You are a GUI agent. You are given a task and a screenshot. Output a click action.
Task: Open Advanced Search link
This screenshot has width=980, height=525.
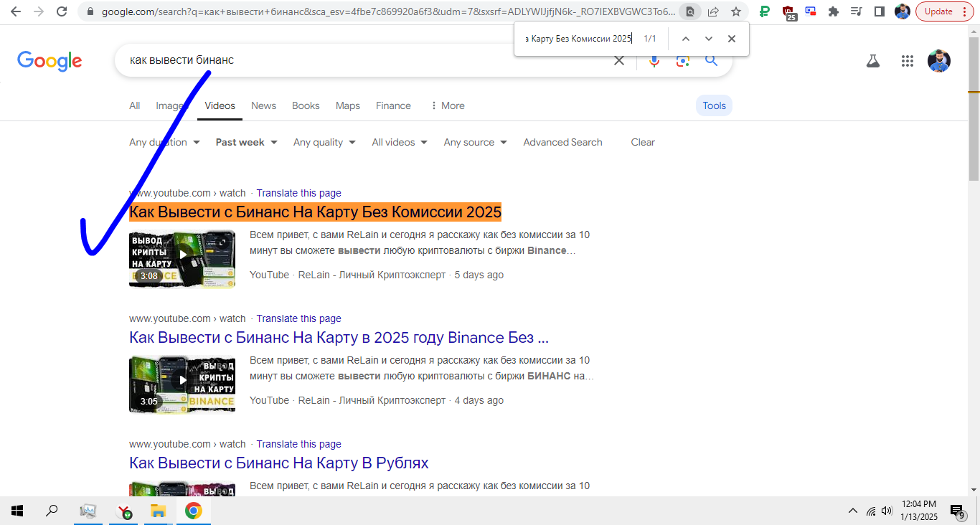(562, 142)
